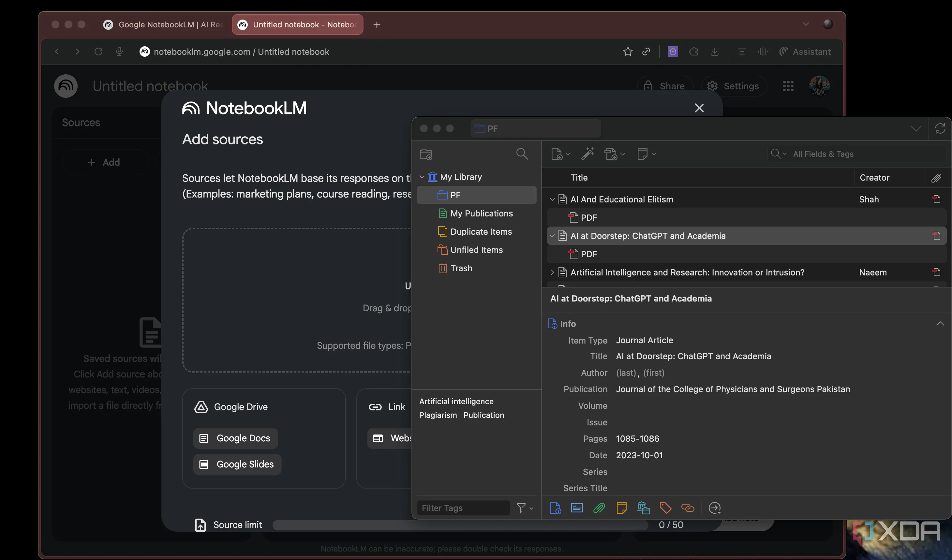Click the new collection icon in Zotero

click(x=426, y=154)
